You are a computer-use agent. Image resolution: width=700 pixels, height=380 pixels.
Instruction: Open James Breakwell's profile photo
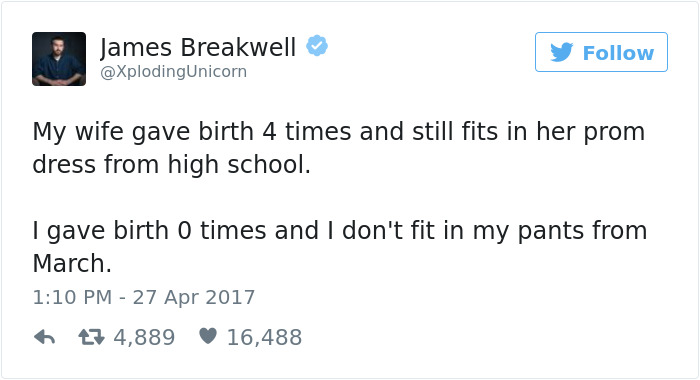[x=59, y=58]
